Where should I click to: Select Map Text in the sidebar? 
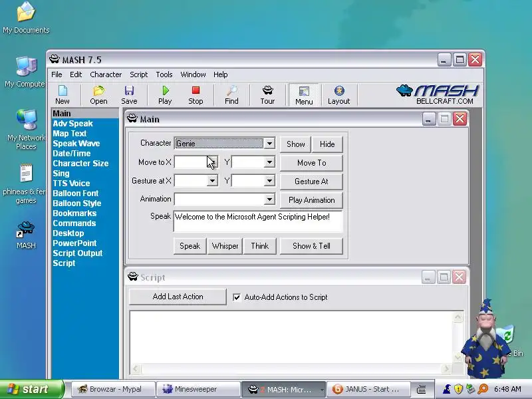[70, 134]
